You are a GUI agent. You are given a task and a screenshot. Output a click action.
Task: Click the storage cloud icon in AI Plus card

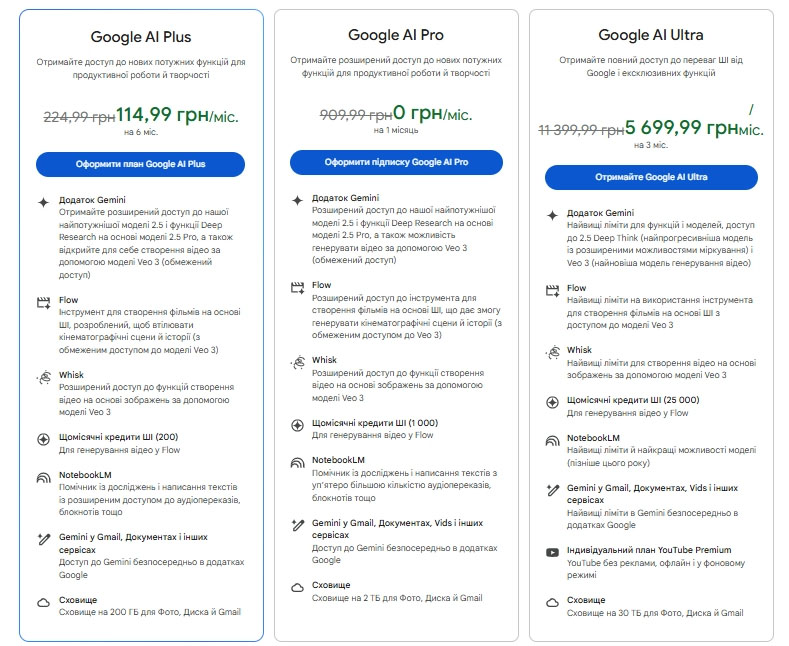43,602
